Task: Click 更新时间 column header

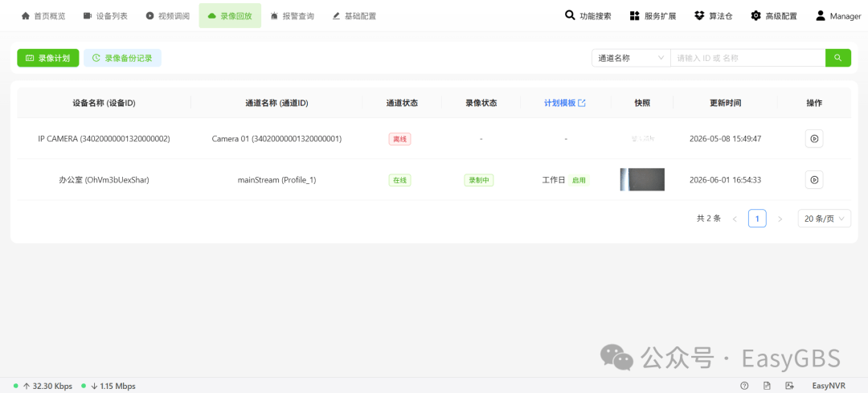Action: pos(725,103)
